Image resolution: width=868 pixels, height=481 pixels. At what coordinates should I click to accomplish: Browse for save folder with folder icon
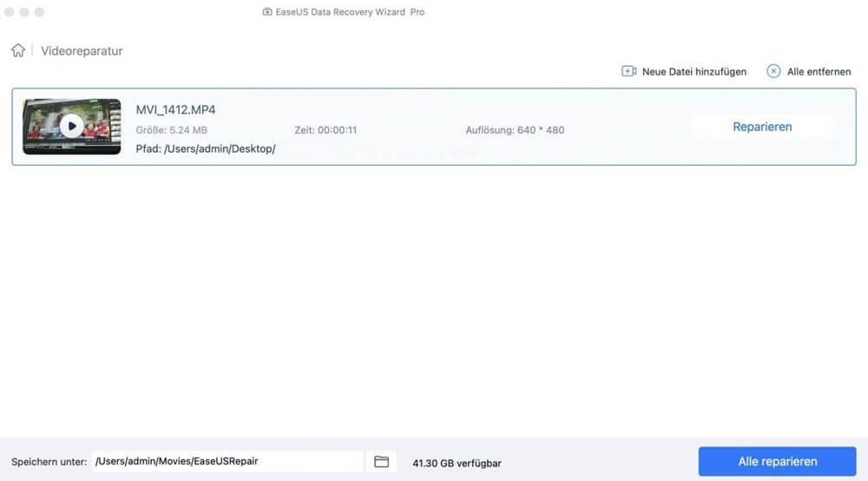[381, 462]
